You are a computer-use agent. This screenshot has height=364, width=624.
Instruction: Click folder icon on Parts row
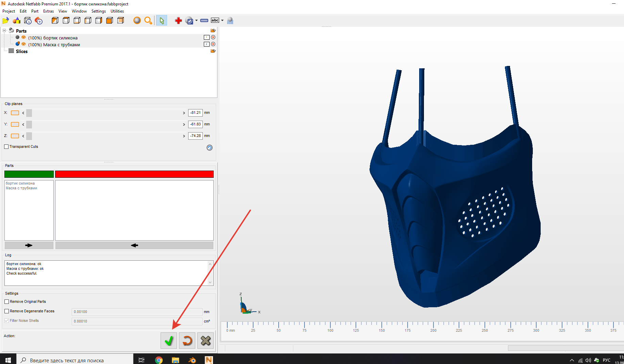click(x=213, y=31)
